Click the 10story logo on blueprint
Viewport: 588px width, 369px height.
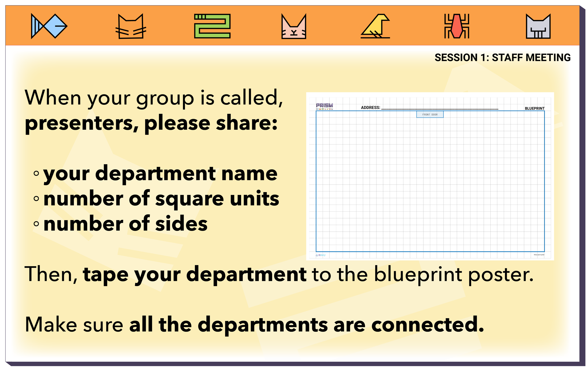(x=321, y=255)
